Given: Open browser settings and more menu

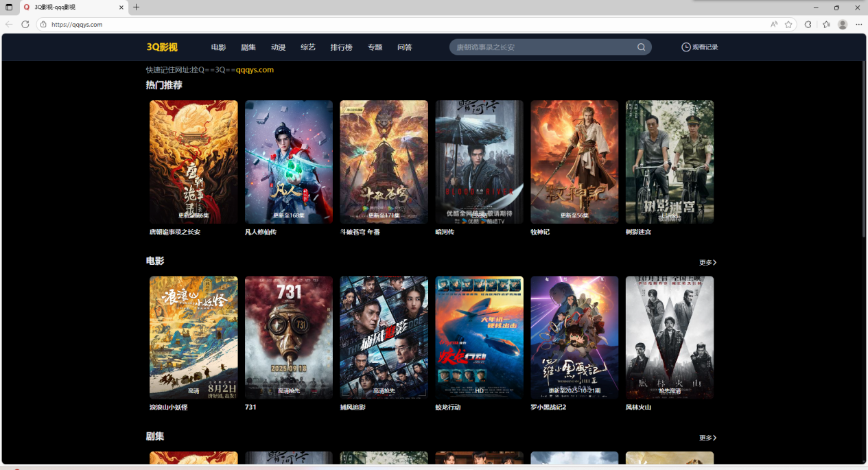Looking at the screenshot, I should point(858,24).
